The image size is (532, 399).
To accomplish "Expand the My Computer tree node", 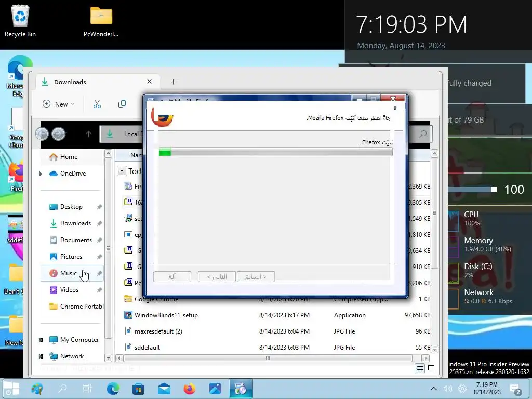I will (x=41, y=340).
